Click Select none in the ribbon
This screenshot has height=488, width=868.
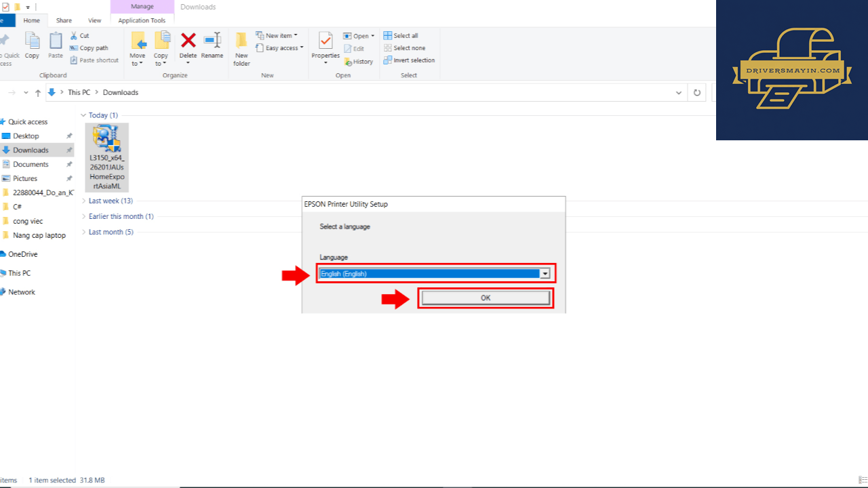(405, 48)
